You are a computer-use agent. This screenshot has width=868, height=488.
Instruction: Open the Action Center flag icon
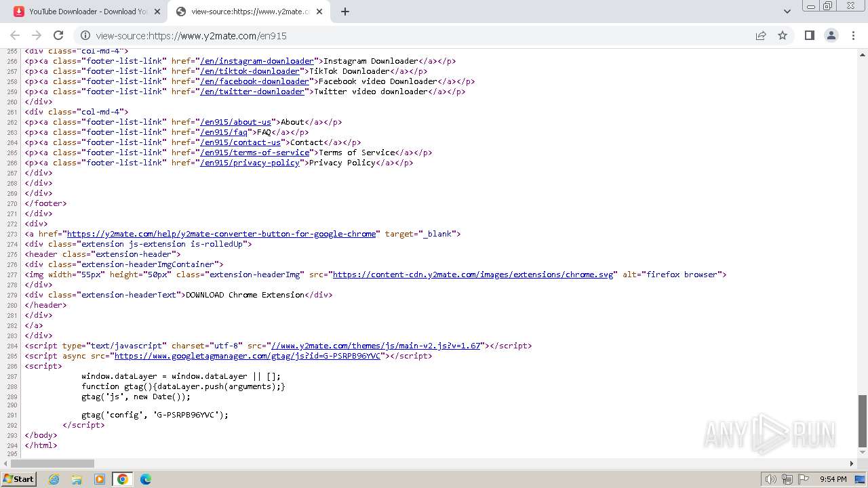[804, 479]
